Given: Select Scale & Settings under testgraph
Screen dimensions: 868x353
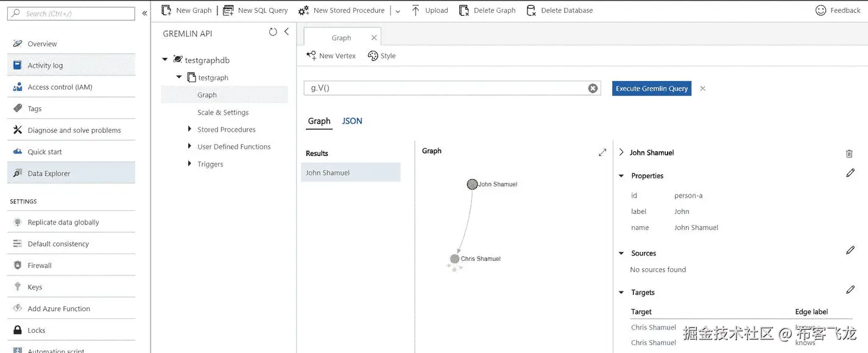Looking at the screenshot, I should pos(223,113).
